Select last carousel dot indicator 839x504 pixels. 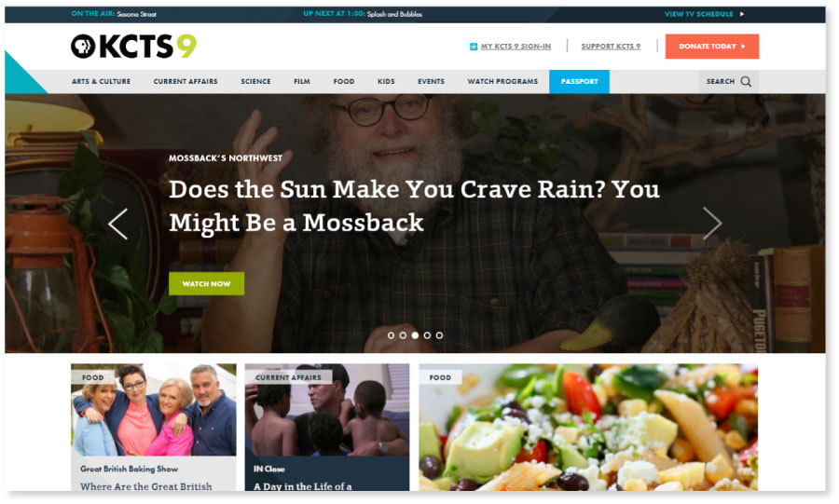(x=439, y=335)
